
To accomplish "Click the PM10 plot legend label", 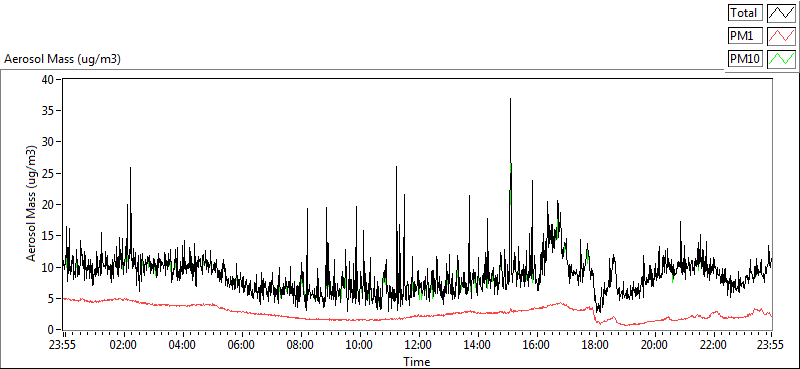I will coord(746,59).
